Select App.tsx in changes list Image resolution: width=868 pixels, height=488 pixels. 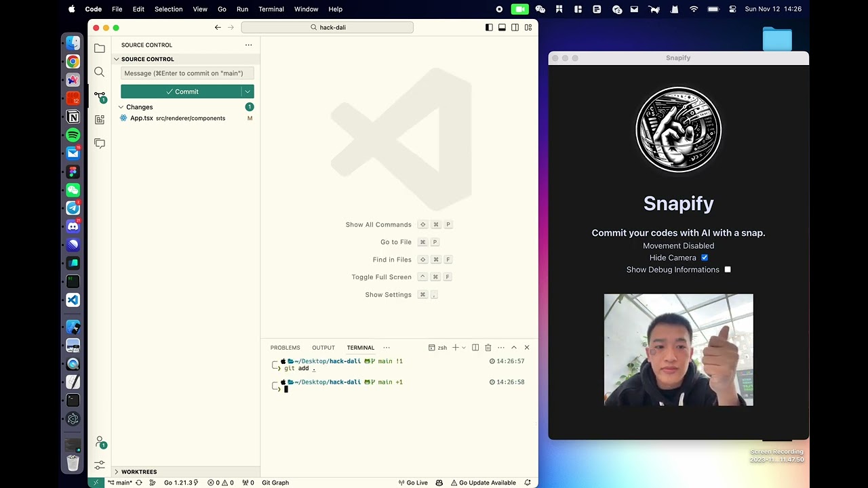tap(186, 118)
